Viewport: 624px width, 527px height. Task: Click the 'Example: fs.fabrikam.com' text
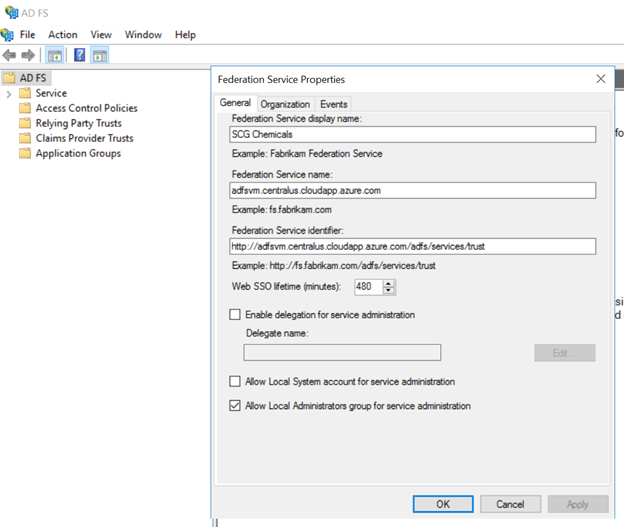pyautogui.click(x=281, y=210)
